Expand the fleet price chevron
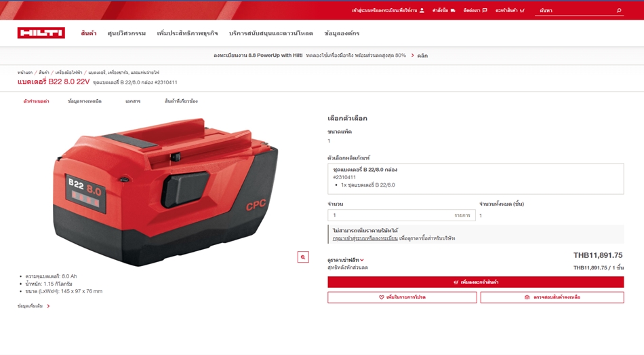 [362, 260]
